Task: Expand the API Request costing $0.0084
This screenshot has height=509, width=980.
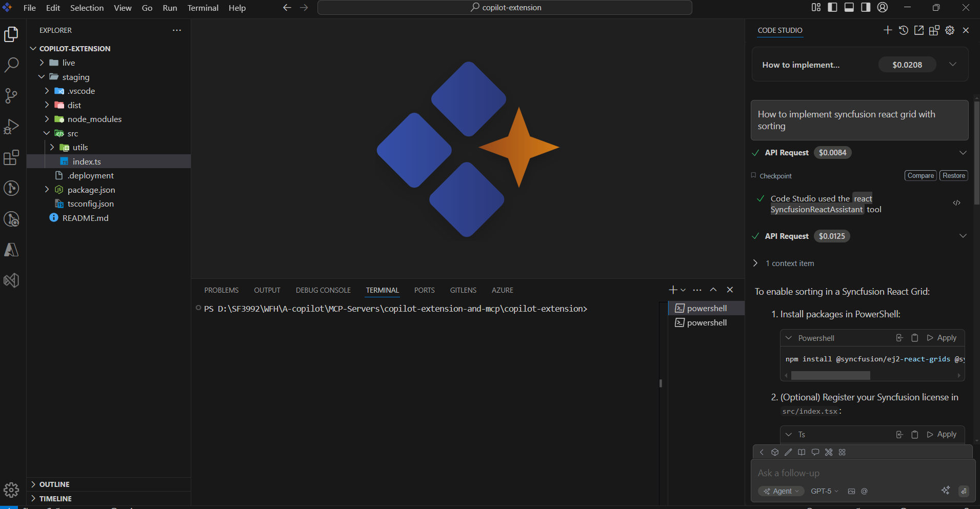Action: [x=963, y=152]
